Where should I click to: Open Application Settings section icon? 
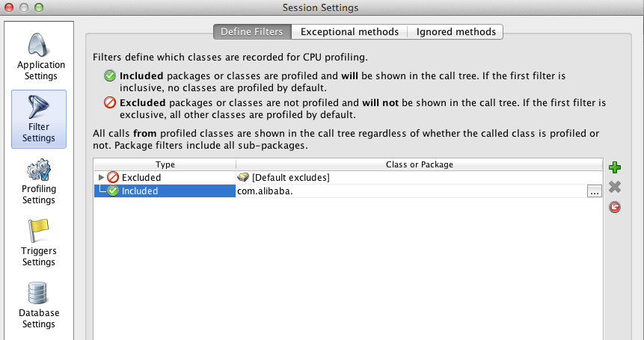click(40, 45)
